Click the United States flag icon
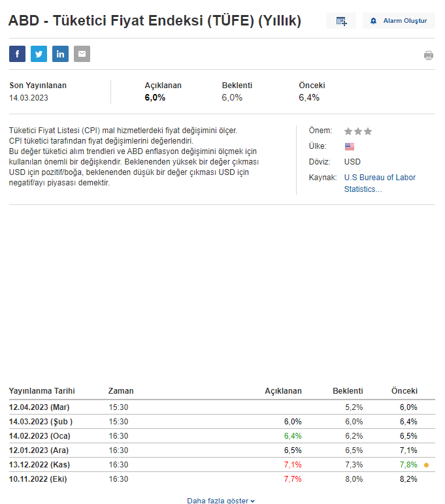 (349, 146)
